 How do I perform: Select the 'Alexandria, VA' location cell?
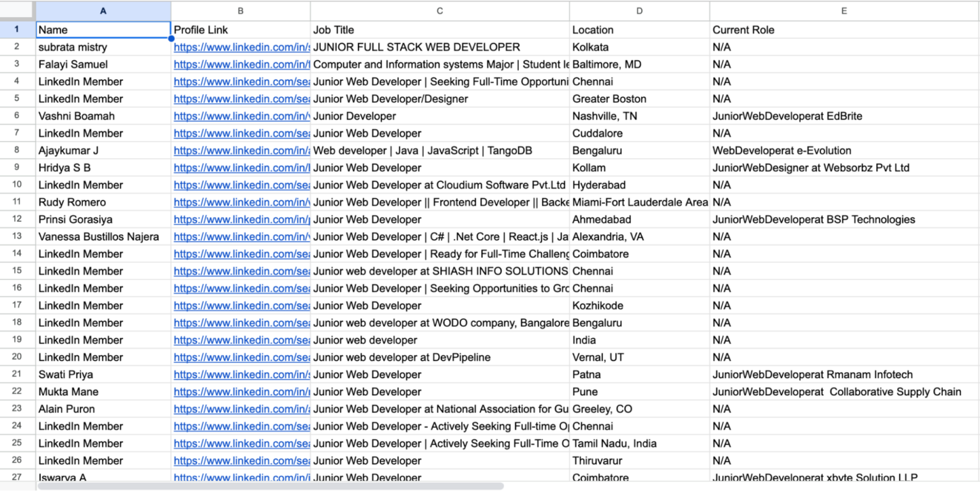pos(640,236)
